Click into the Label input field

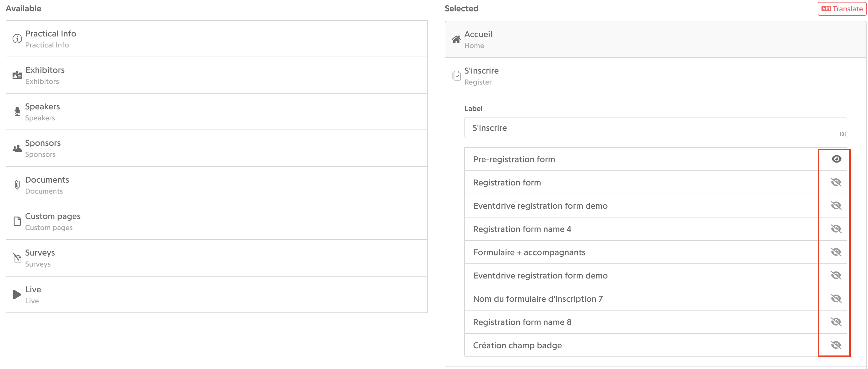coord(655,128)
